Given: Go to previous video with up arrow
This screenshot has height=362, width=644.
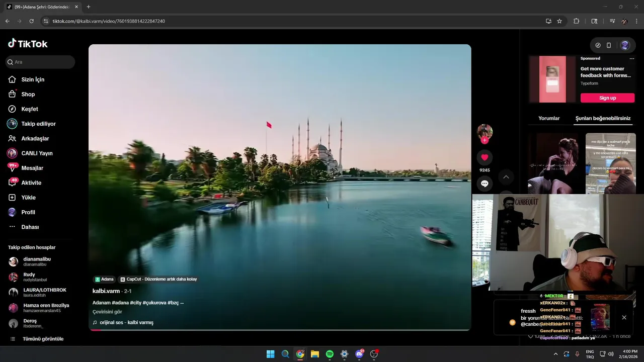Looking at the screenshot, I should click(506, 177).
